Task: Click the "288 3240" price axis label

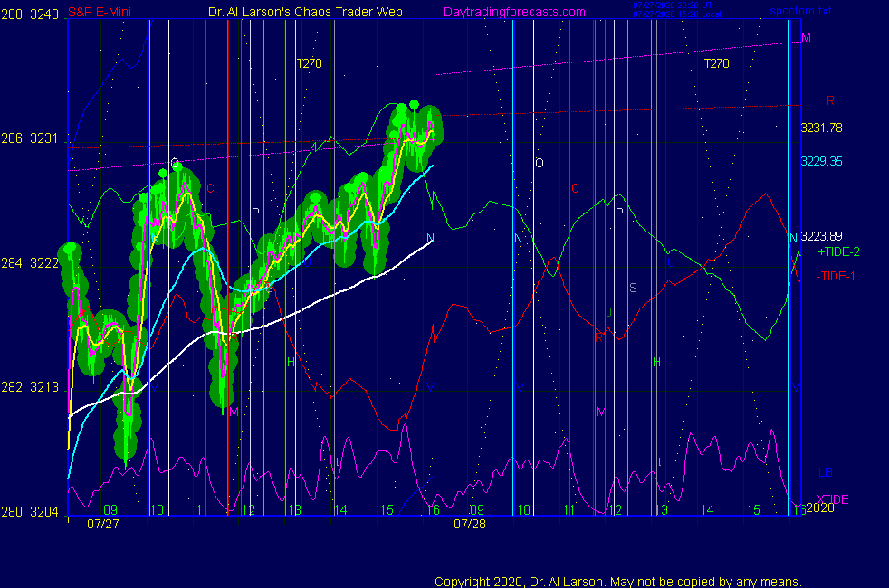Action: coord(30,14)
